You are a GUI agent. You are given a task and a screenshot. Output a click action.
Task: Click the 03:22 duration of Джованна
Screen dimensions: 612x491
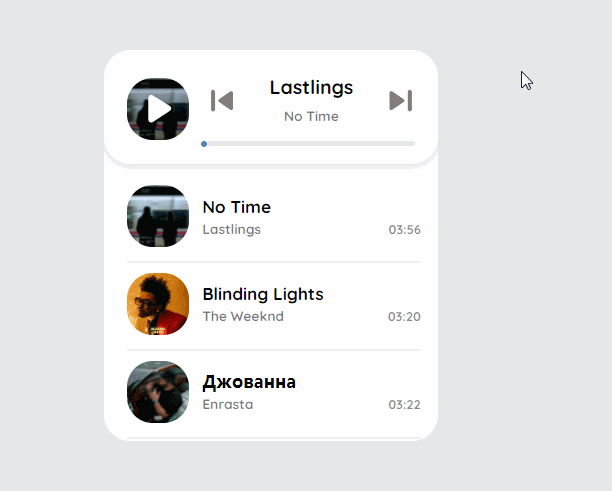pyautogui.click(x=404, y=405)
